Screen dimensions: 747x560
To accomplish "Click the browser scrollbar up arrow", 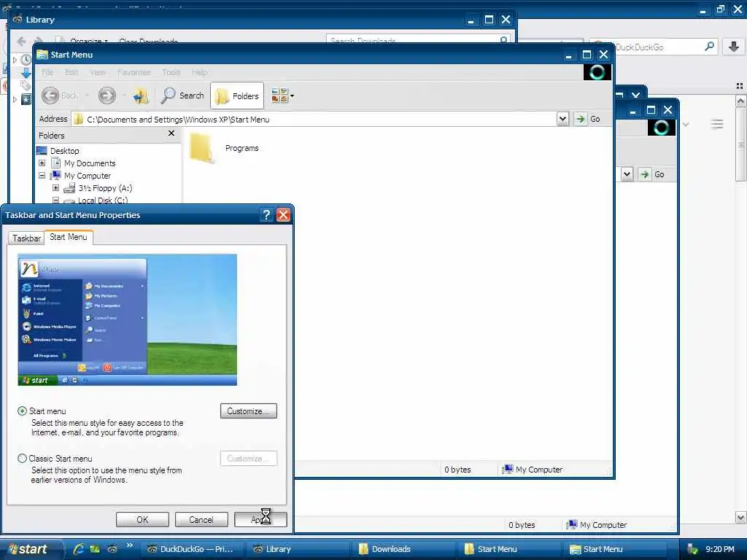I will [x=740, y=101].
